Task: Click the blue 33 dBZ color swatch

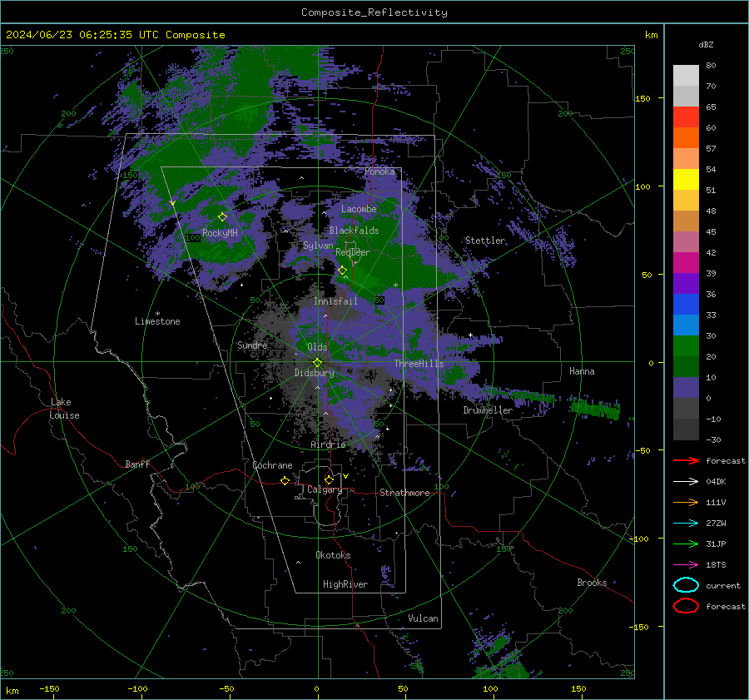Action: 686,305
